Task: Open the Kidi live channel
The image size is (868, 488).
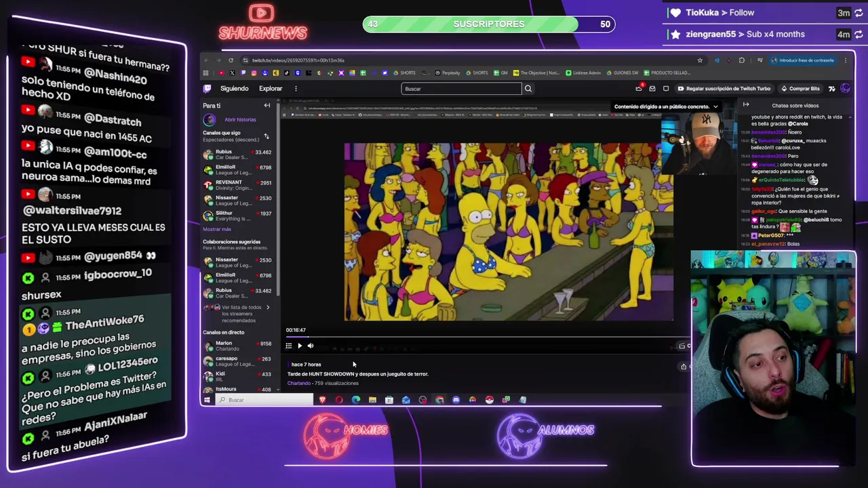Action: point(237,376)
